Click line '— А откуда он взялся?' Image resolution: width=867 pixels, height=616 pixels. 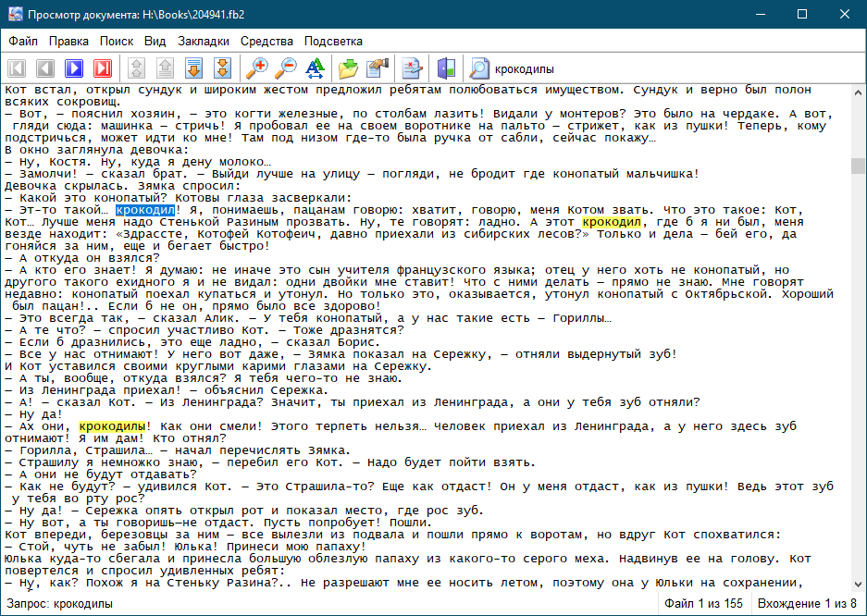[81, 258]
